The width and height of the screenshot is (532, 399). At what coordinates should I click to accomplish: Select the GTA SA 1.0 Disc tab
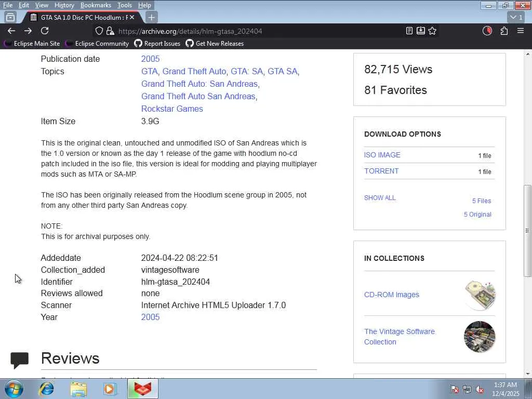(82, 17)
